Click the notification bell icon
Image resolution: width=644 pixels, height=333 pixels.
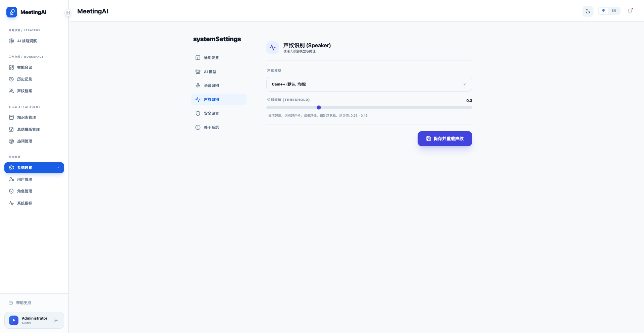point(630,11)
